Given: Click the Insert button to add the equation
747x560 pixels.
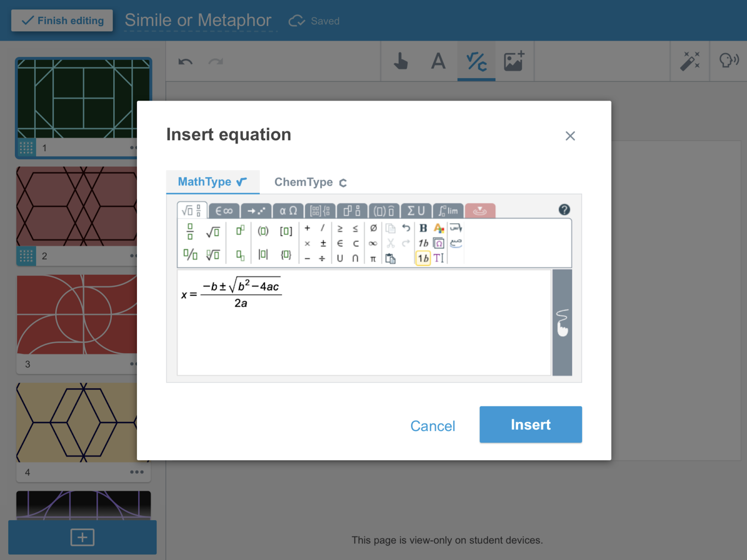Looking at the screenshot, I should click(530, 425).
